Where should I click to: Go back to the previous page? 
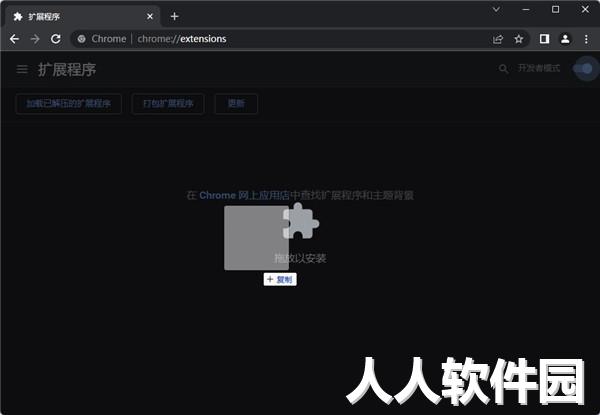15,39
